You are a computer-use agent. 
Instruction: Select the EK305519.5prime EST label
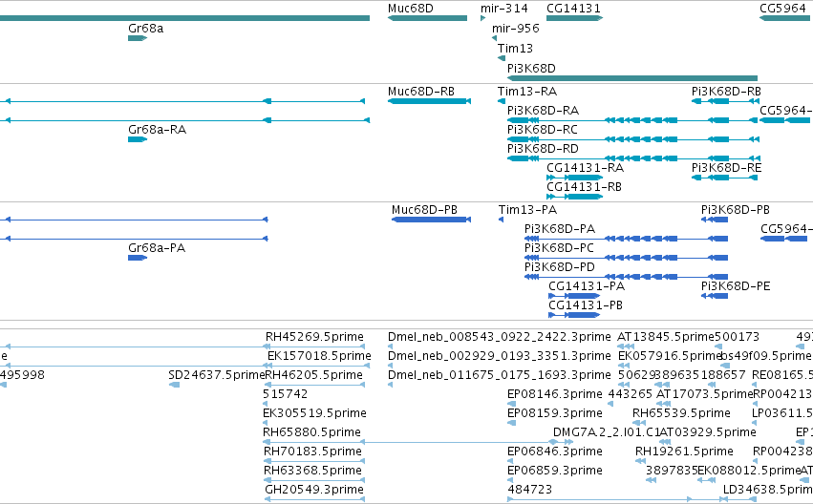pos(314,413)
